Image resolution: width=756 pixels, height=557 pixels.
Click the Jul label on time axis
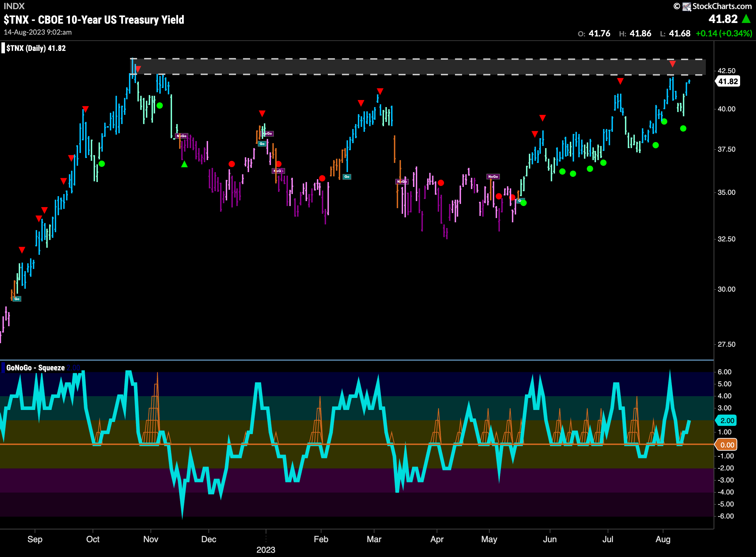point(608,539)
